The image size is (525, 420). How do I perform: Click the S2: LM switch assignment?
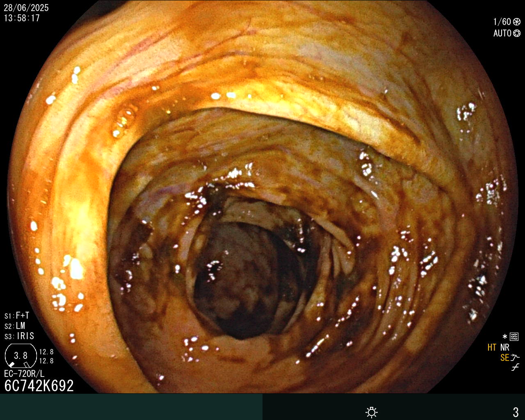click(15, 326)
